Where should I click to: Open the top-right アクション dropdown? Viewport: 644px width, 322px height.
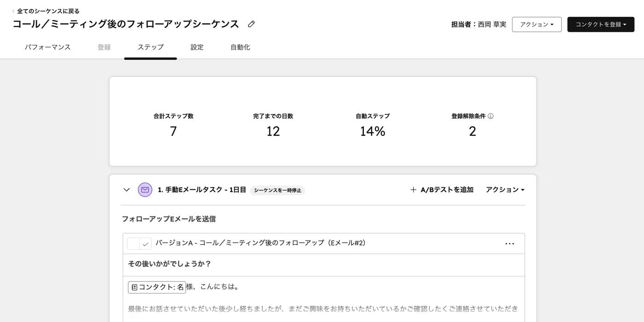[536, 24]
